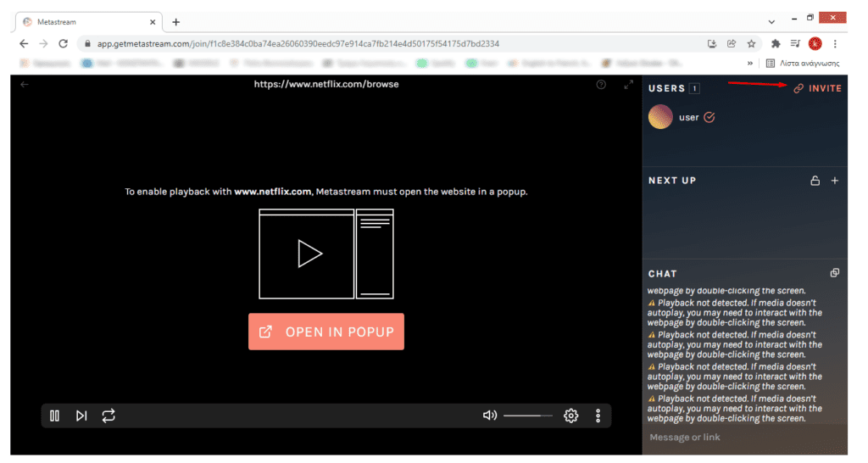Open the player more options menu
868x463 pixels.
coord(598,416)
